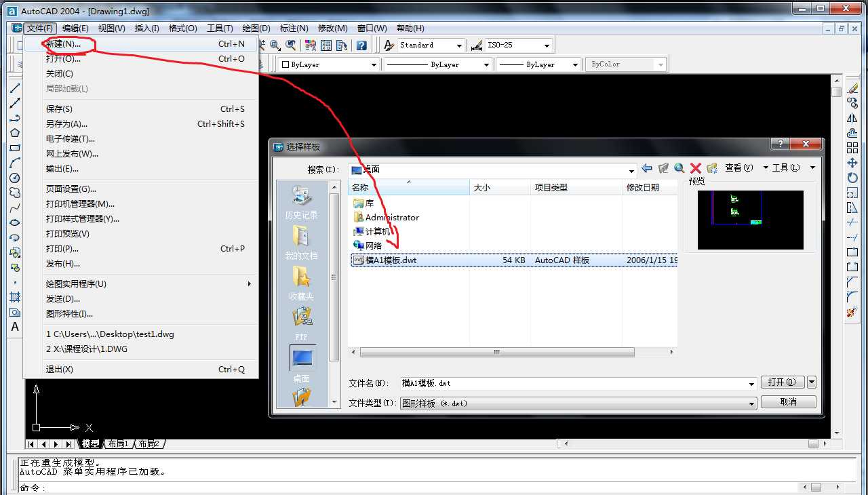Expand the 绘图实用程序(U) submenu
The image size is (868, 495).
point(141,284)
